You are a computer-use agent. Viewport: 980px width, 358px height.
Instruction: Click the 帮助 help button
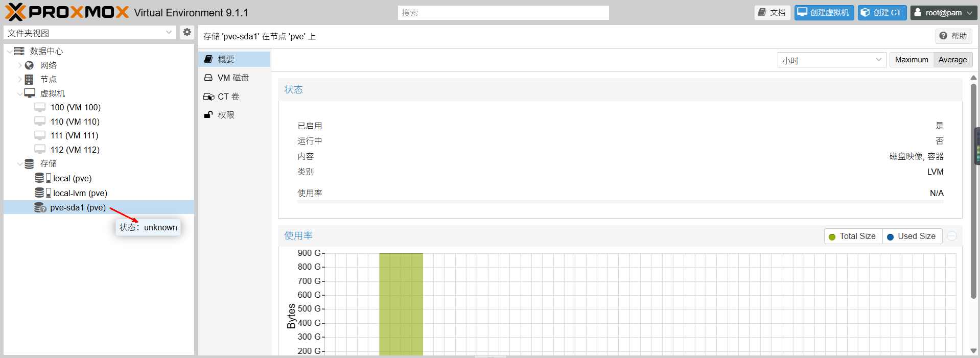coord(953,36)
